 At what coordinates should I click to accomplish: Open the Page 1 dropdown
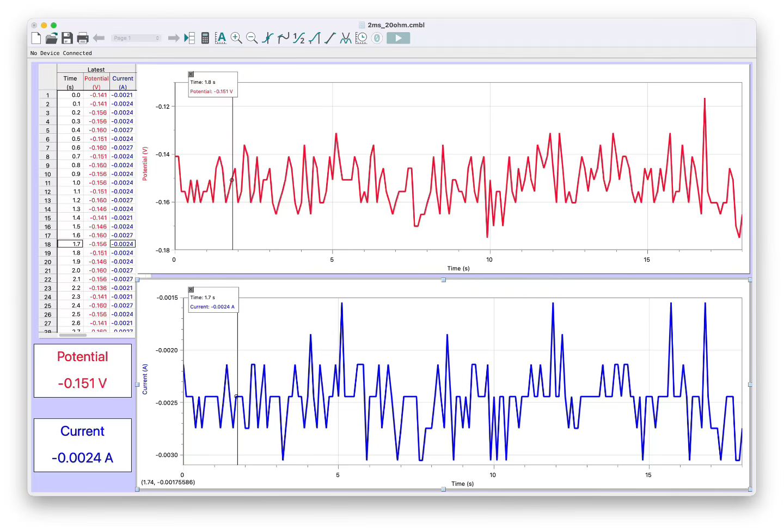[x=136, y=38]
